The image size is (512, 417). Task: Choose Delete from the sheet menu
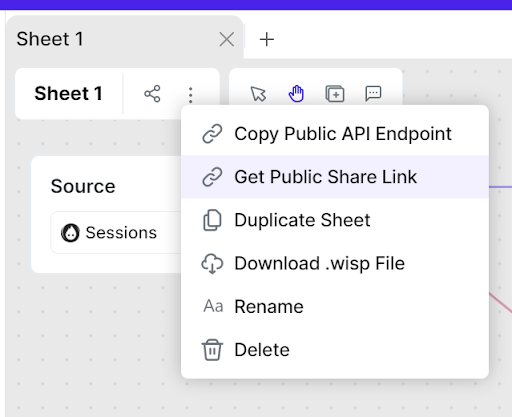335,350
